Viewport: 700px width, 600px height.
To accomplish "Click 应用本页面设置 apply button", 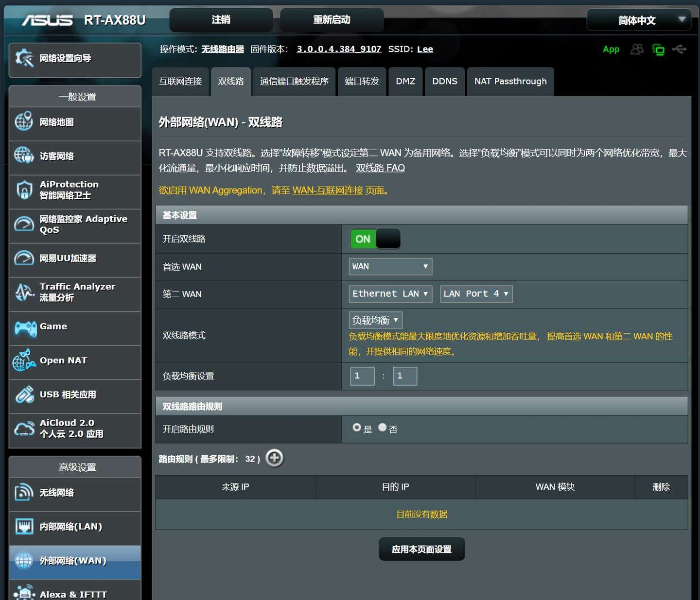I will point(421,549).
